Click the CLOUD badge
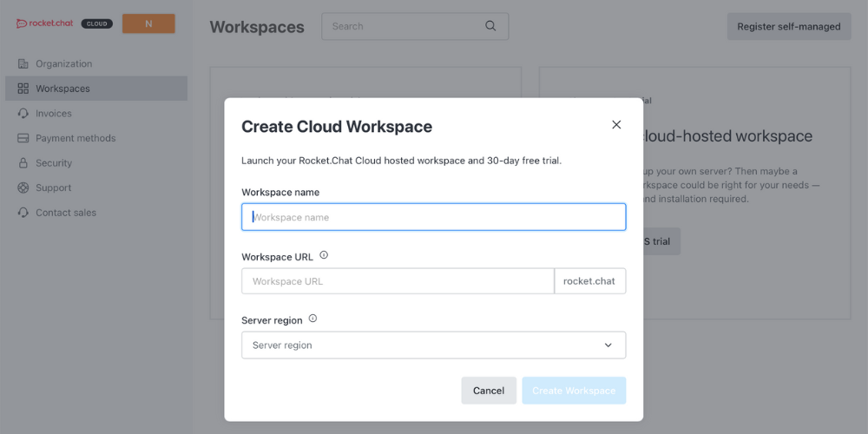 click(97, 23)
